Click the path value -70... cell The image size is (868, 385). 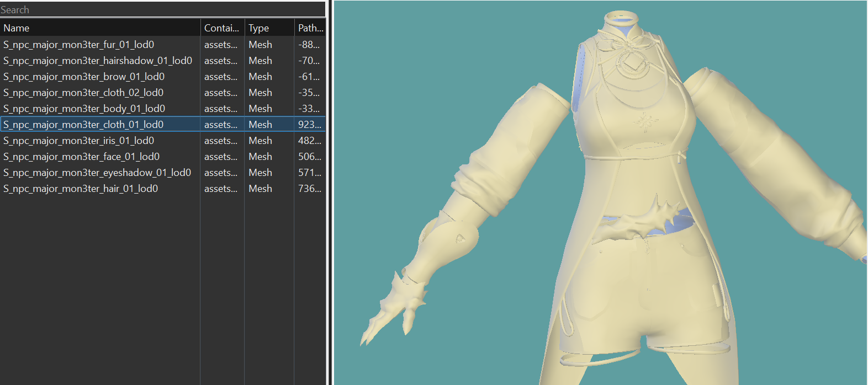[x=310, y=61]
